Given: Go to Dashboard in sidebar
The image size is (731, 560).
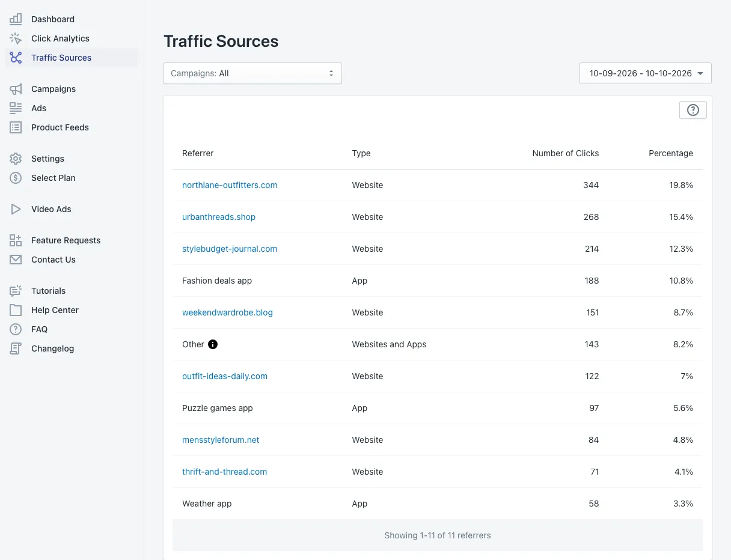Looking at the screenshot, I should 53,19.
